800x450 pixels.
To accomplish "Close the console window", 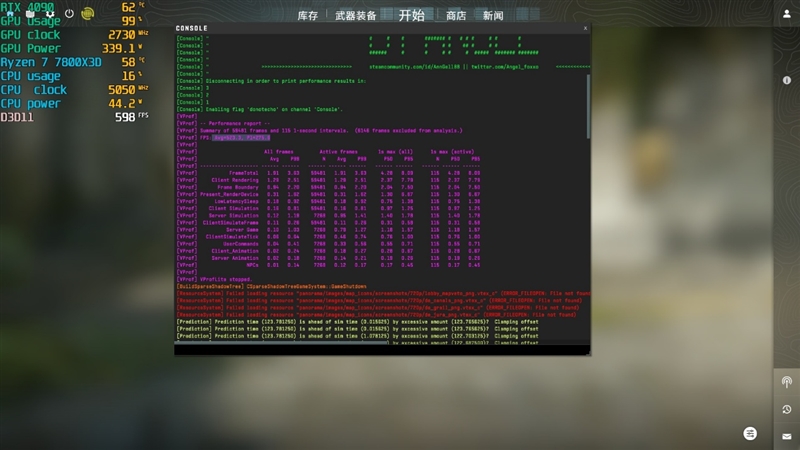I will tap(585, 28).
